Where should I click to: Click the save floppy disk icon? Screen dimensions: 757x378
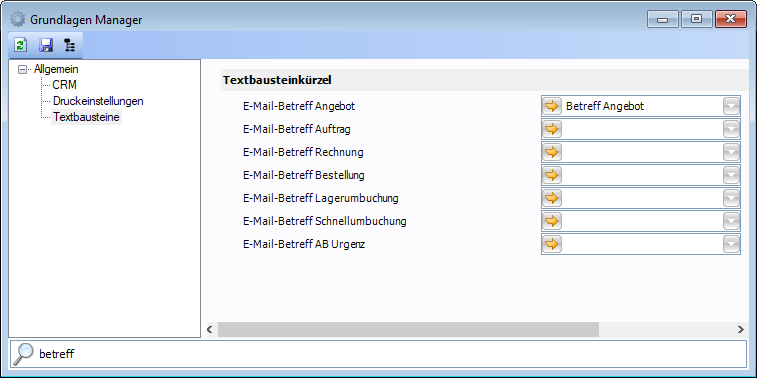point(46,46)
